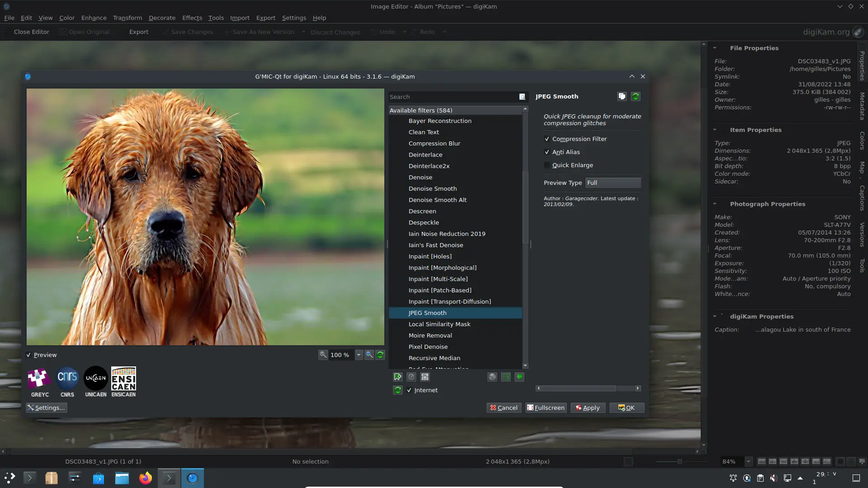The width and height of the screenshot is (868, 488).
Task: Enable the Quick Enlarge option
Action: [x=547, y=165]
